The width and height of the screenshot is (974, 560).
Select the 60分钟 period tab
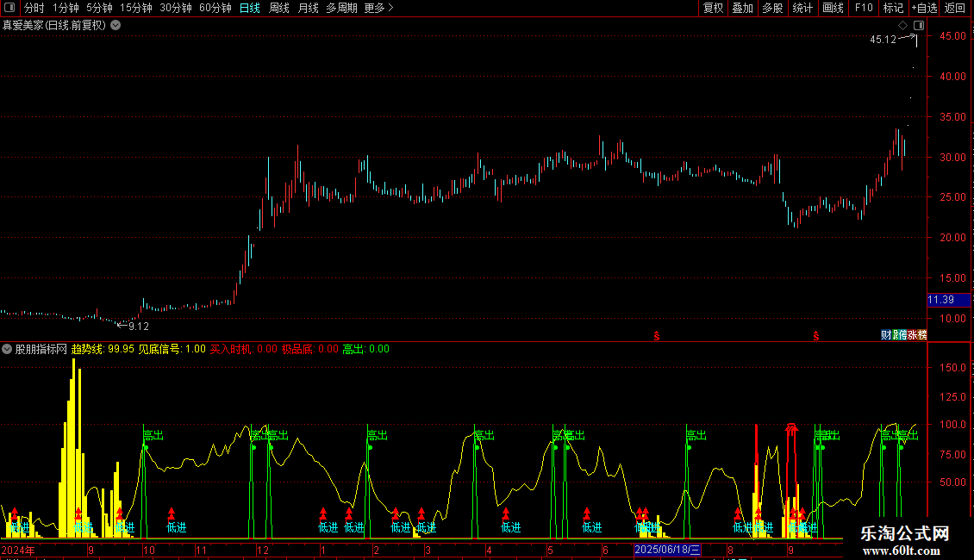tap(215, 8)
